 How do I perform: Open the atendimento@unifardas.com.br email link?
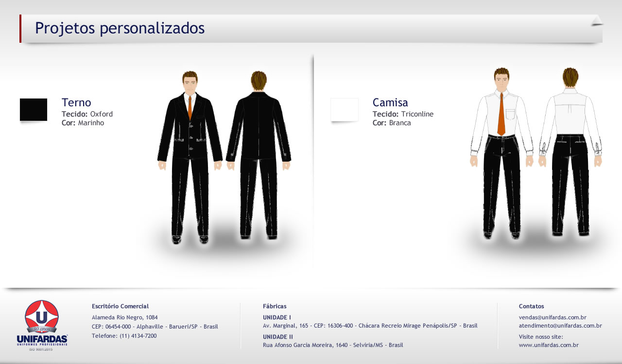[560, 326]
